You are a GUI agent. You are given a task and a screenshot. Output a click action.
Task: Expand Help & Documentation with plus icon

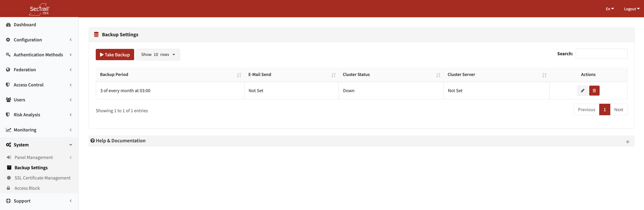[627, 142]
